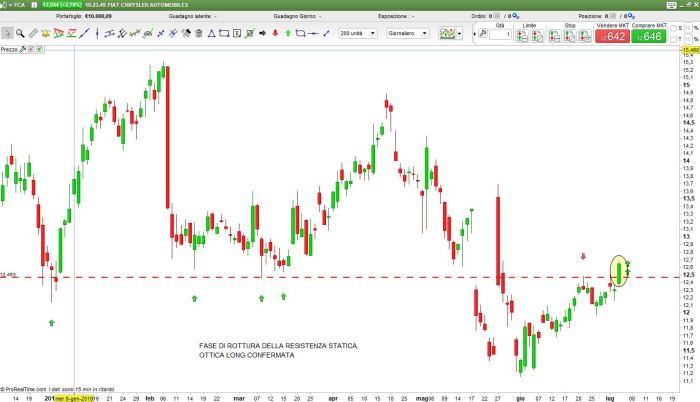Insert a red down arrow marker
The image size is (700, 402).
(275, 33)
